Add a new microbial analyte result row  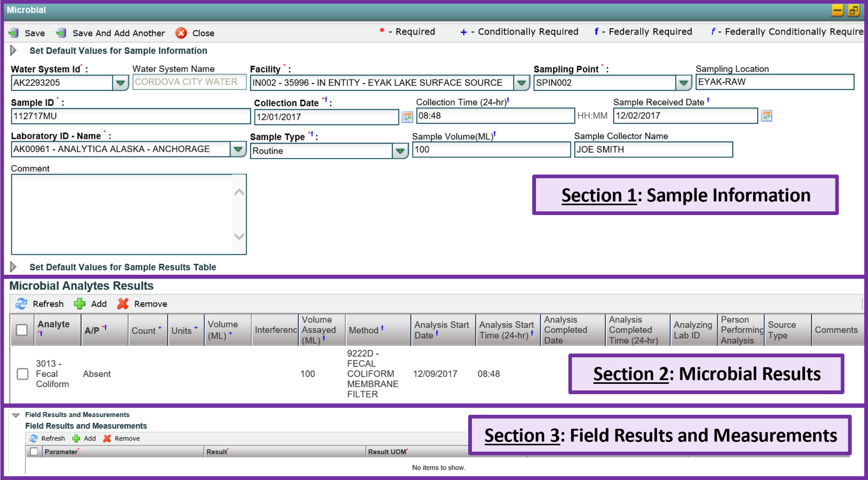point(80,304)
